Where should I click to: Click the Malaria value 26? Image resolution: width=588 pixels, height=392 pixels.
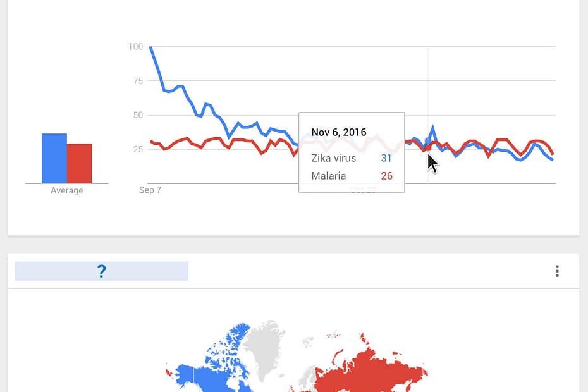coord(386,176)
